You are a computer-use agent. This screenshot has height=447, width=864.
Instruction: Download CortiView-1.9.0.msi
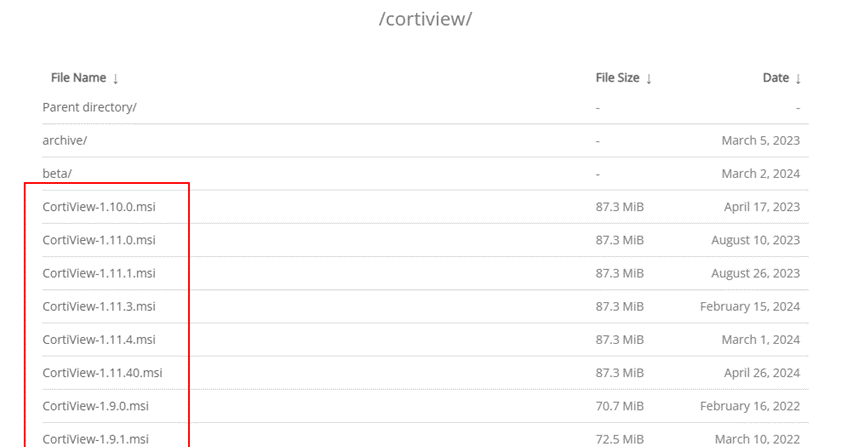[95, 406]
